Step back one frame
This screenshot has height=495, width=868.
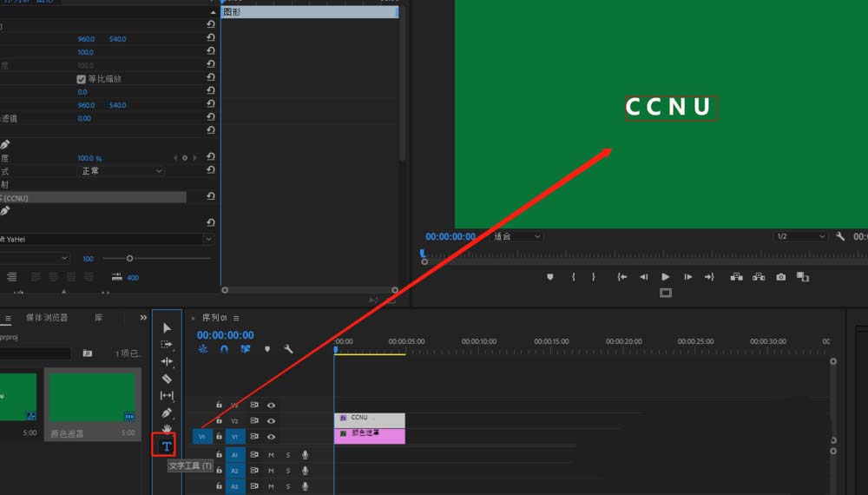pos(643,277)
